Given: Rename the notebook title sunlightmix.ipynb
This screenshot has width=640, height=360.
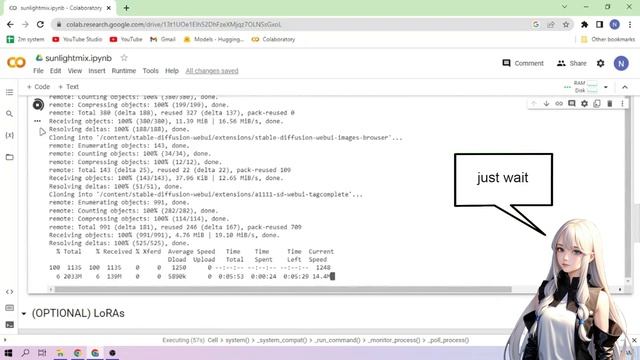Looking at the screenshot, I should (x=78, y=58).
